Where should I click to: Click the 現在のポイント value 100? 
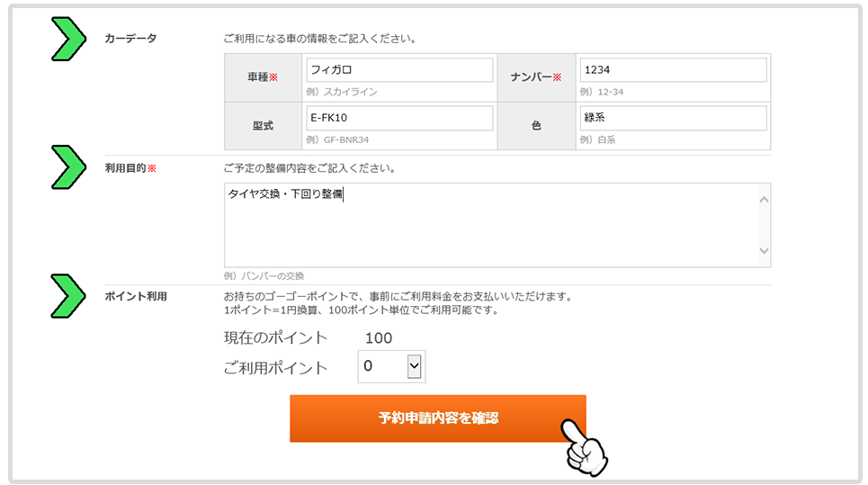tap(378, 338)
